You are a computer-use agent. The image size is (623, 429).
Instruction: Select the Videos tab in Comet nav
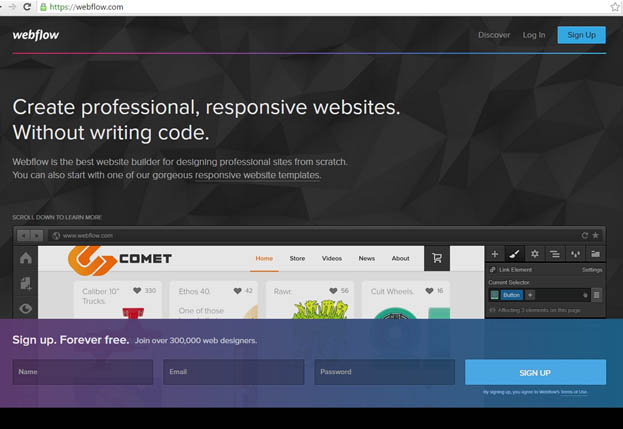332,258
